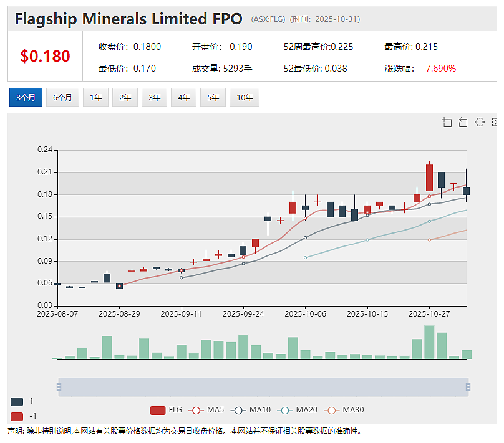504x443 pixels.
Task: Click the current price $0.180
Action: pyautogui.click(x=45, y=56)
